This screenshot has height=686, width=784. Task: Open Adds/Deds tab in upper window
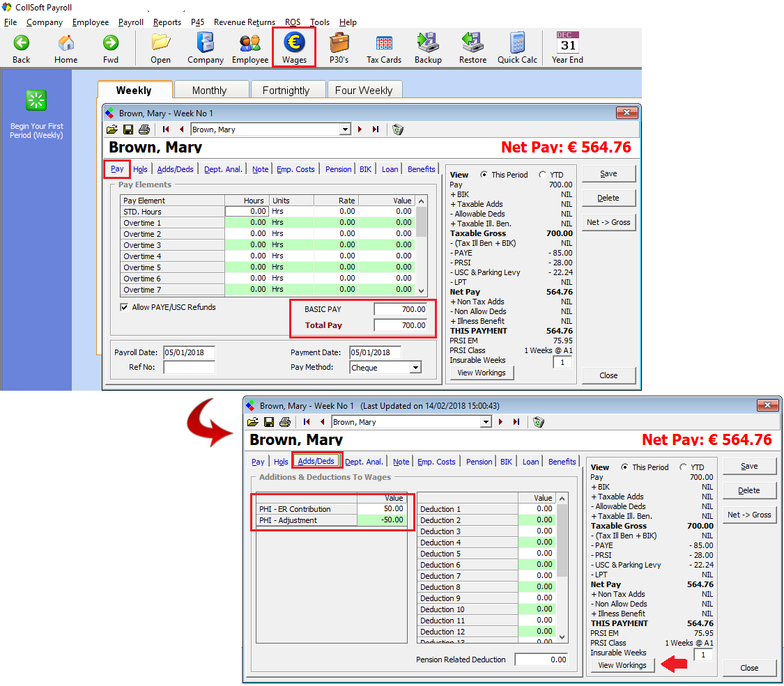tap(175, 169)
